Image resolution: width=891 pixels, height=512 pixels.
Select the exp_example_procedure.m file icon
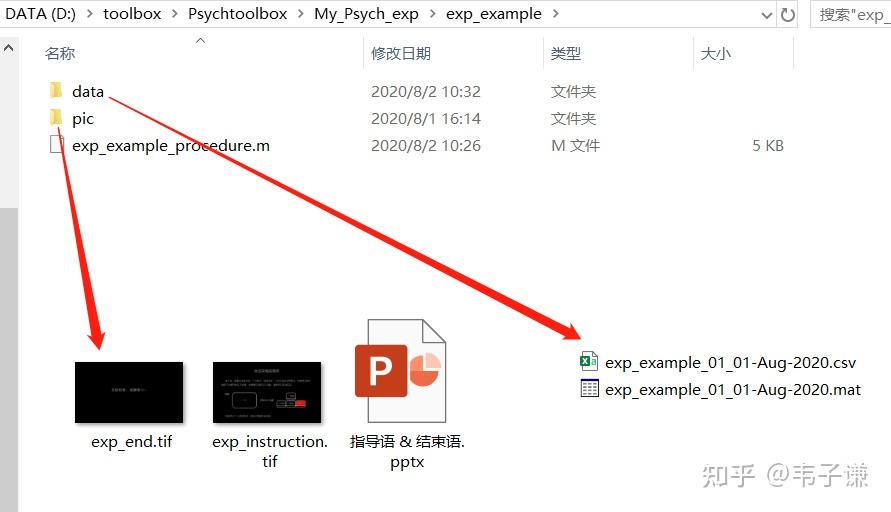(56, 145)
